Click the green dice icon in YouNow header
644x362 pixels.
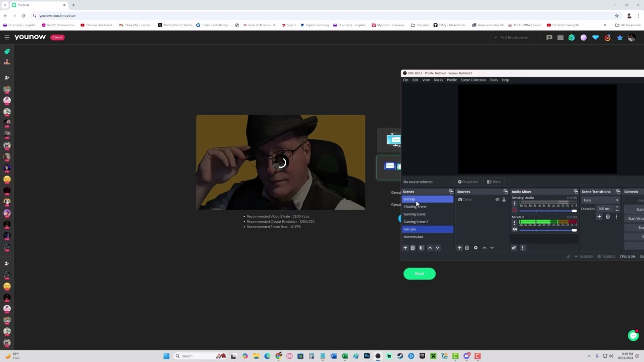tap(572, 37)
